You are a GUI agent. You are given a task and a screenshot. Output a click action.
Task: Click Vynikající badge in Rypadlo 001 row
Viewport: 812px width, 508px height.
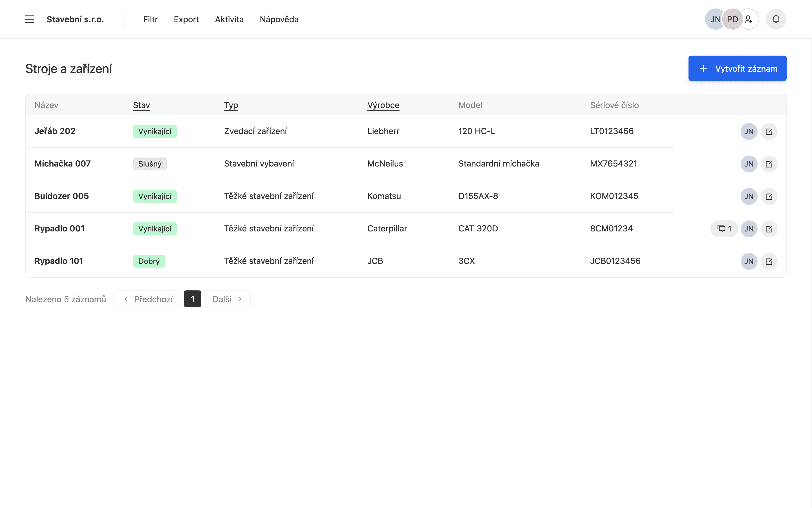(155, 229)
